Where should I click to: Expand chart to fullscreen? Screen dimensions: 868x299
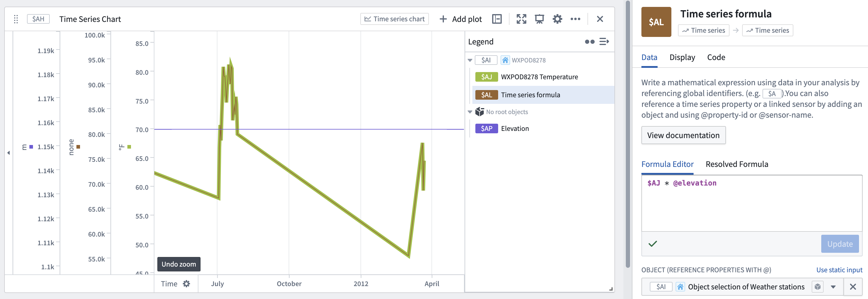[521, 19]
